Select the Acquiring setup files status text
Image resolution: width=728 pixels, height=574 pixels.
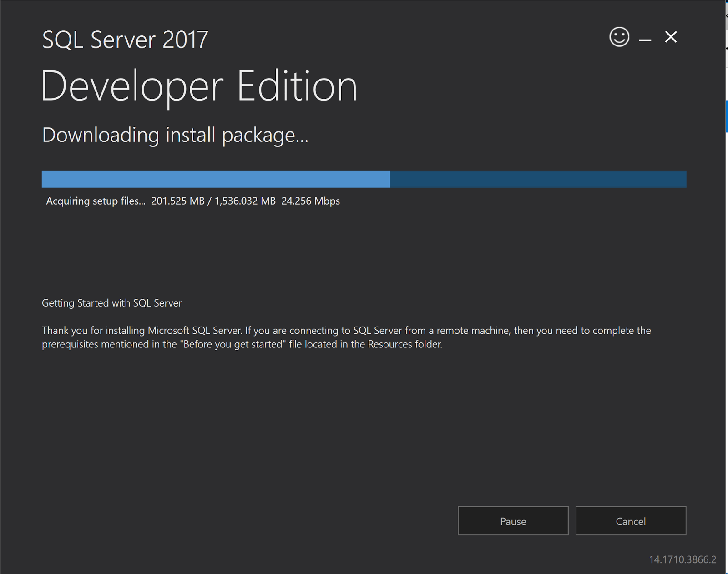click(96, 201)
